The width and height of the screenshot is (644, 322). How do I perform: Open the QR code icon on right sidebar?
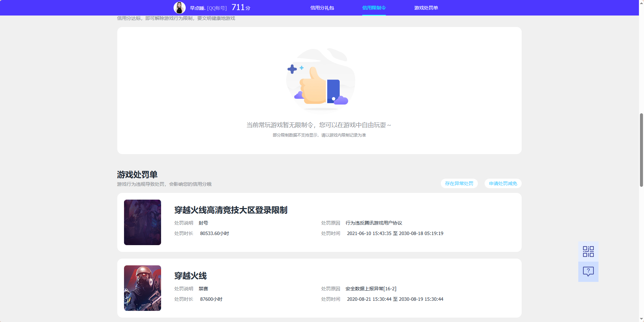point(588,252)
